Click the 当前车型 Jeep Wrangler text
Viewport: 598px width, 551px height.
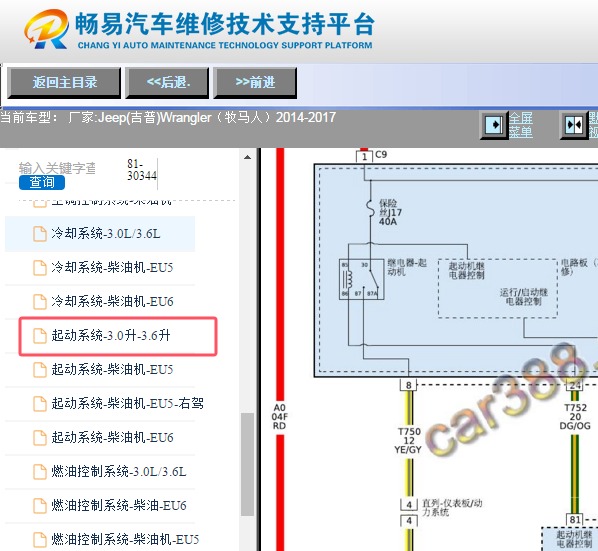pos(168,117)
